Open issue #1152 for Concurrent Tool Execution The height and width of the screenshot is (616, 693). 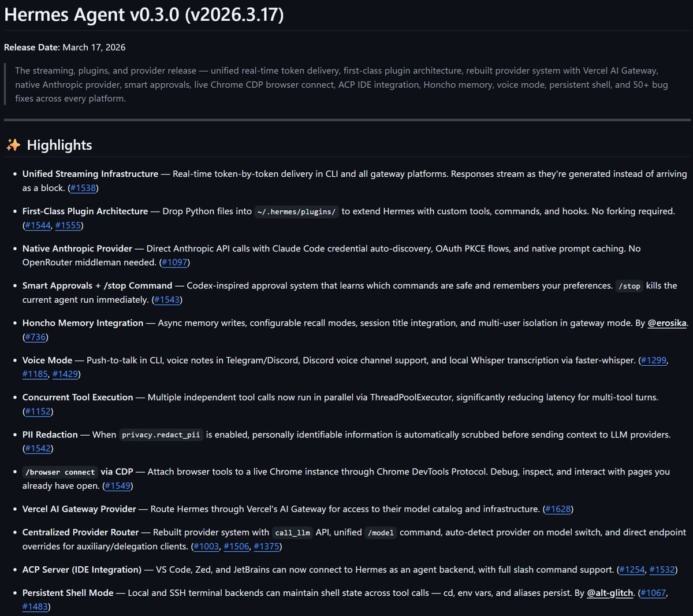[38, 411]
